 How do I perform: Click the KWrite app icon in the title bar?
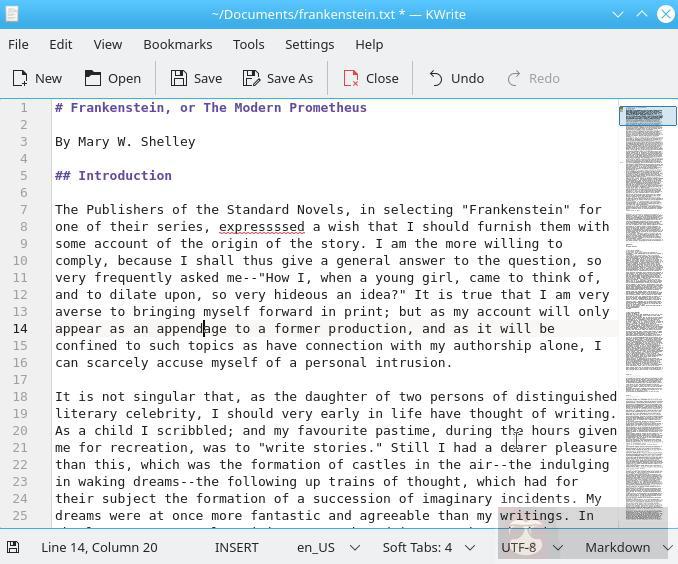point(11,14)
